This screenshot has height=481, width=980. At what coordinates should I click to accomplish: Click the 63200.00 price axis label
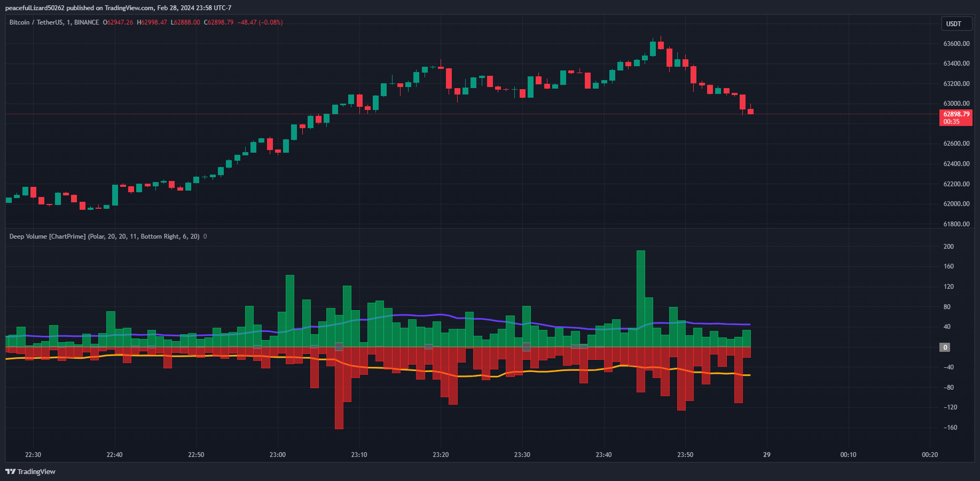click(x=957, y=84)
